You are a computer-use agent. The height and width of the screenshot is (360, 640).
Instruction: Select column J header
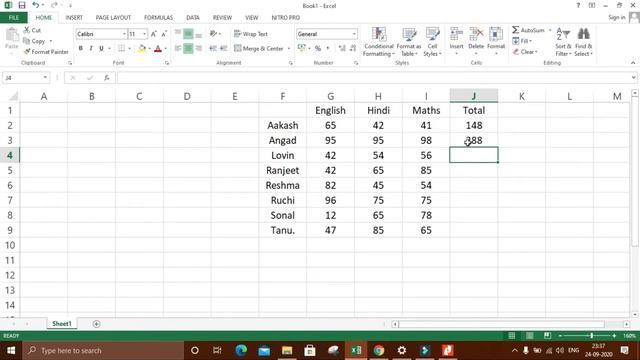[473, 96]
